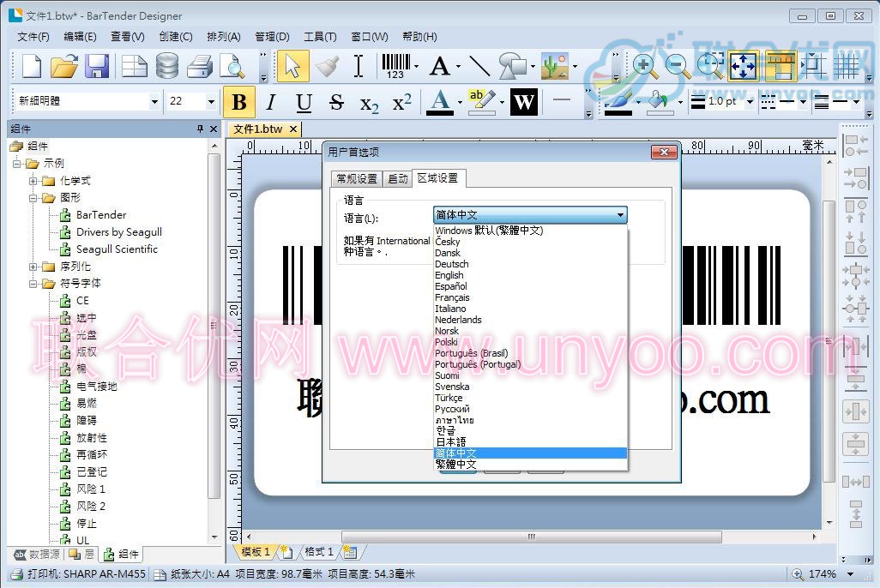Switch to the 层 panel tab
The image size is (880, 588).
pyautogui.click(x=82, y=555)
